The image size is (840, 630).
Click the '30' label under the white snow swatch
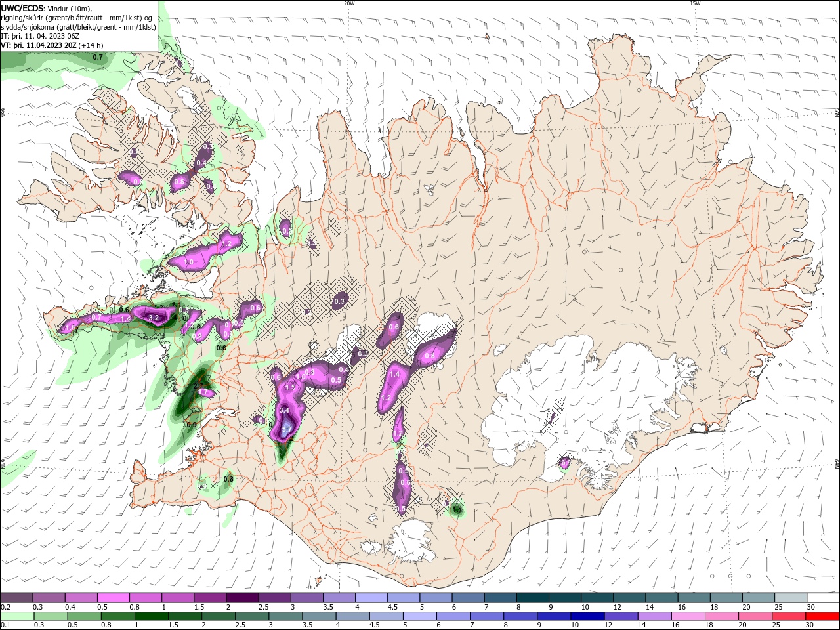coord(810,607)
